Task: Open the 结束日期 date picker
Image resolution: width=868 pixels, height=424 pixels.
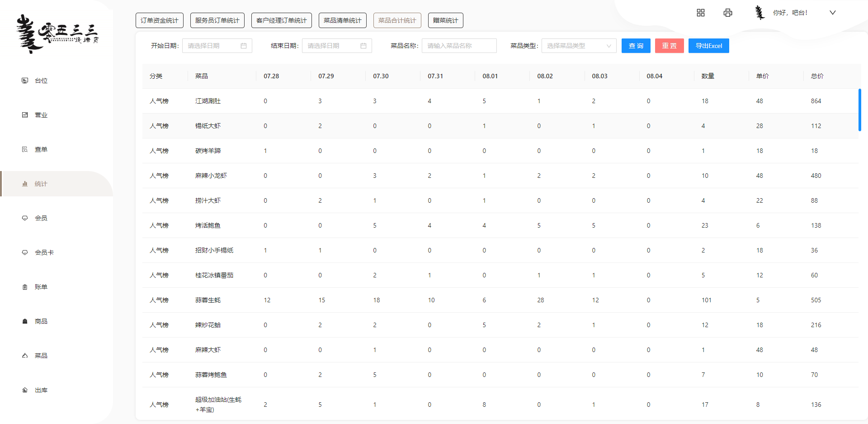Action: tap(336, 46)
